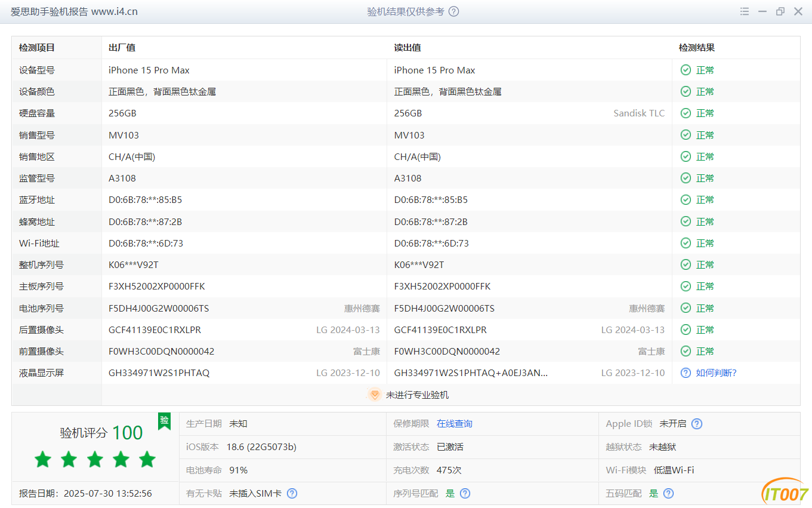
Task: Click green check icon in 销售地区 row
Action: [686, 157]
